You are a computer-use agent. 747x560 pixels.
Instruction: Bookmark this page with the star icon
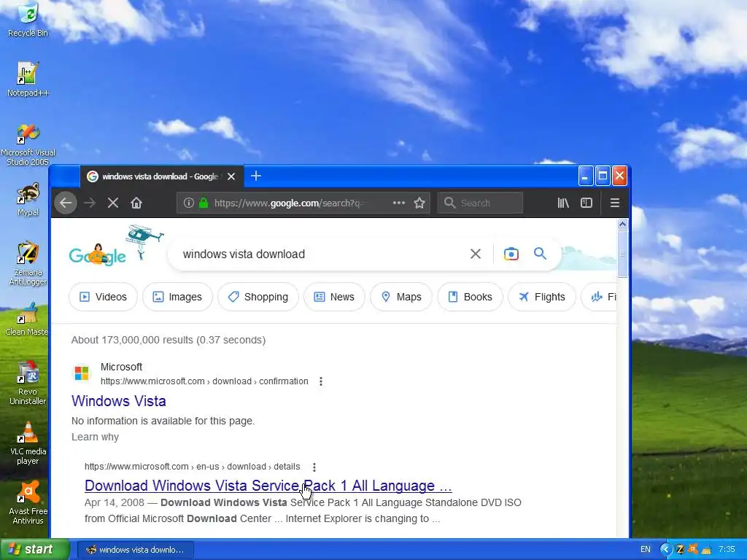[419, 203]
